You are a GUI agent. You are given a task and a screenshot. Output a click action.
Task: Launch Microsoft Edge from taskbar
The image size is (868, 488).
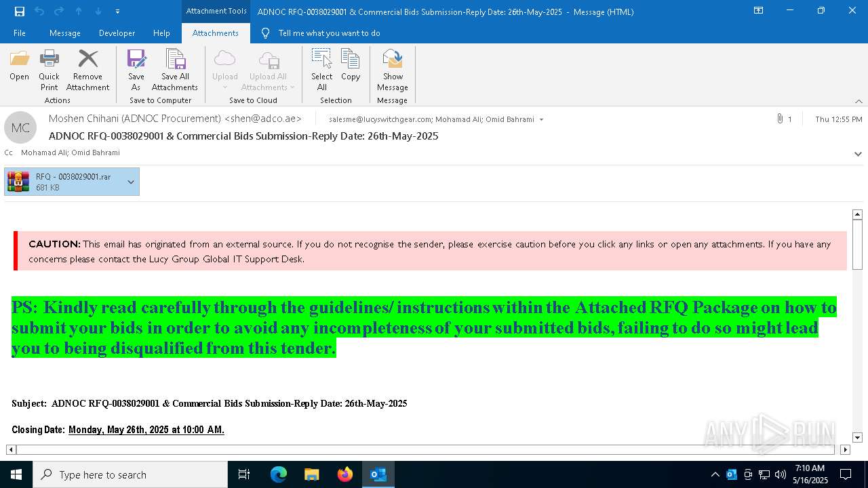coord(279,474)
